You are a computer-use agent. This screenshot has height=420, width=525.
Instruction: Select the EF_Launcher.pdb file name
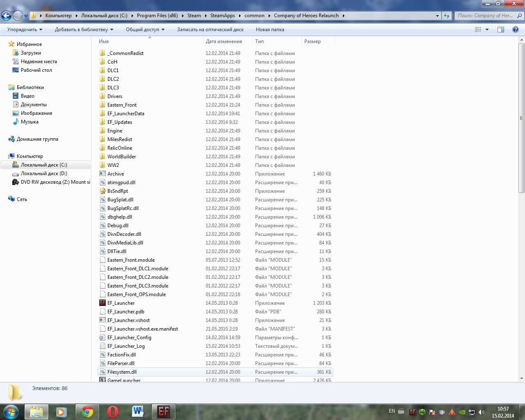click(126, 312)
